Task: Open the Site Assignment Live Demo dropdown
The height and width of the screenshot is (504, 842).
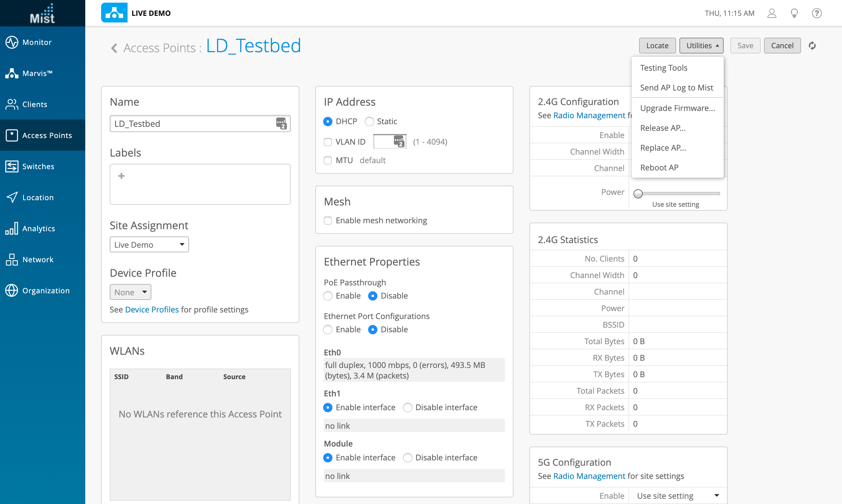Action: click(x=149, y=244)
